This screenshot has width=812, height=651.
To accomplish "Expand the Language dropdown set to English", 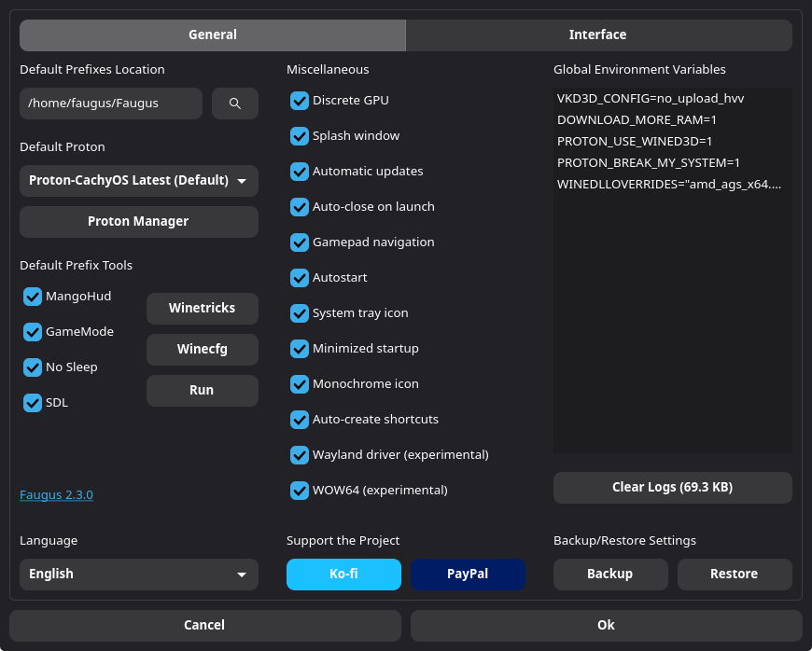I will click(x=139, y=574).
